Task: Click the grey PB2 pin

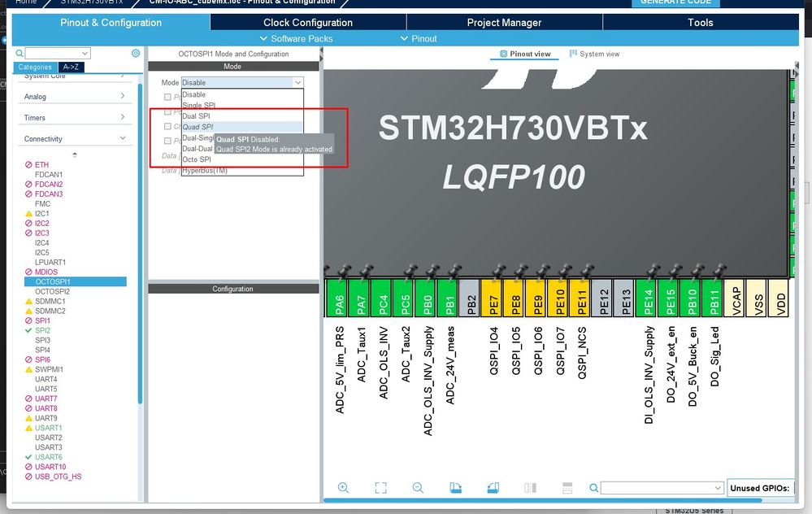Action: coord(470,298)
